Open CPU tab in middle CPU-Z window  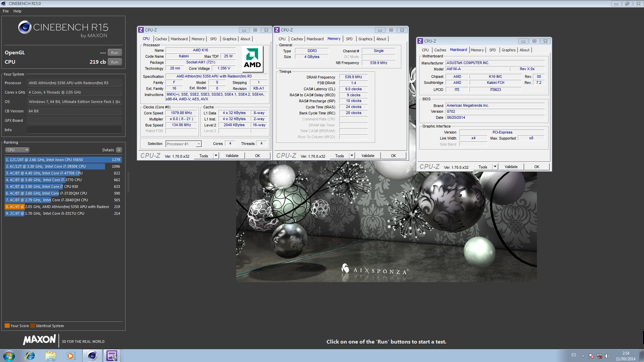click(282, 39)
